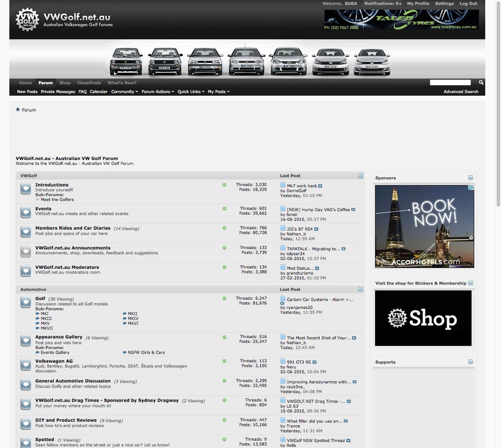501x448 pixels.
Task: Click Events forum status icon
Action: click(x=26, y=212)
